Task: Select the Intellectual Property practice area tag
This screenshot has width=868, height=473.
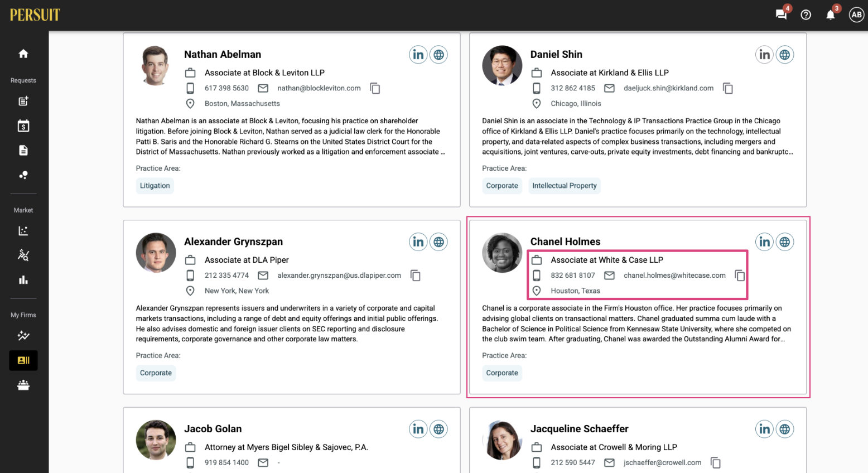Action: 565,186
